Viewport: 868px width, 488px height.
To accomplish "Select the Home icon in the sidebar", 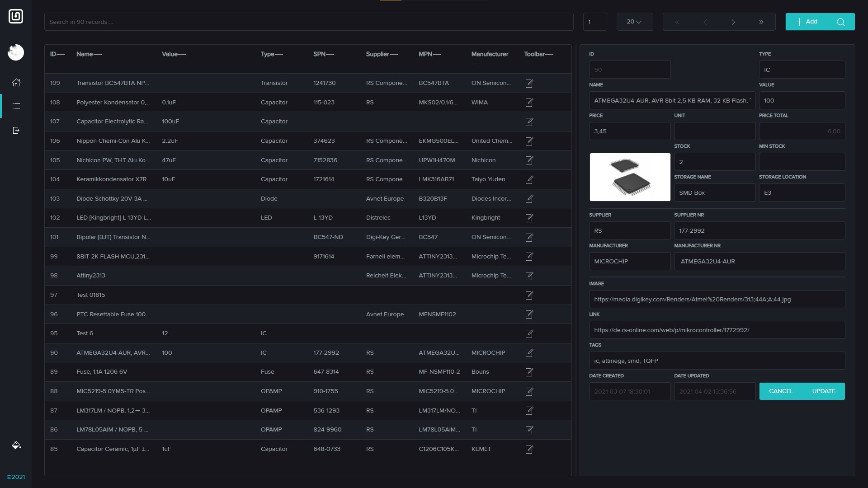I will 16,82.
